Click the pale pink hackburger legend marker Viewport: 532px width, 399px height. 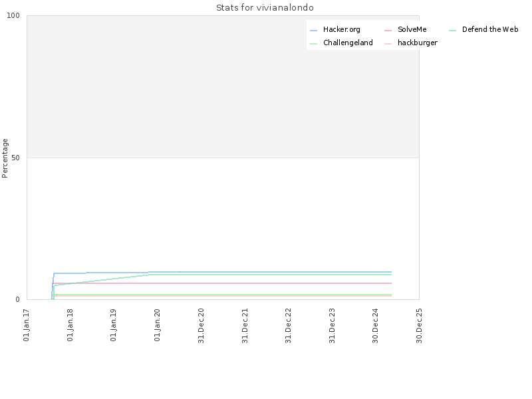tap(388, 44)
